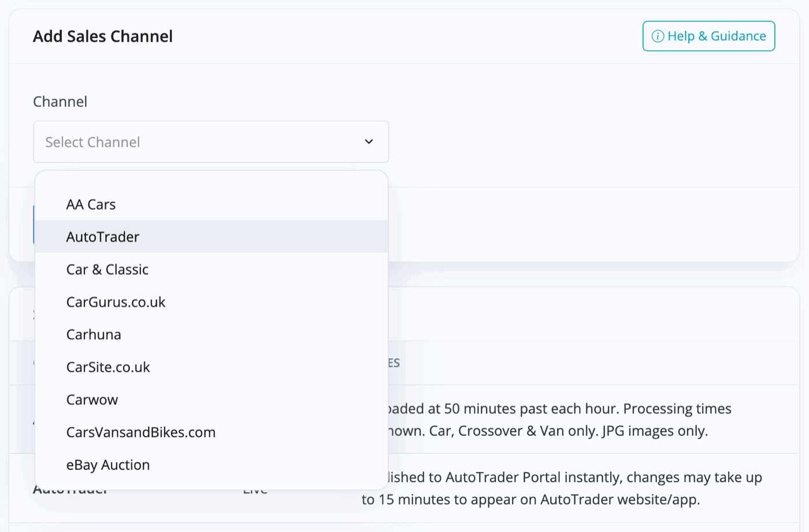
Task: Click the Channel field label
Action: click(x=60, y=102)
